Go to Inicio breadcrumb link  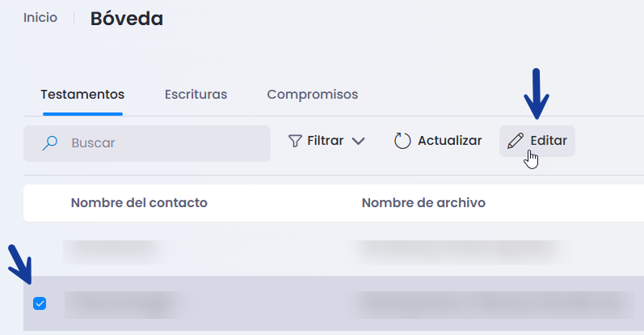click(40, 18)
